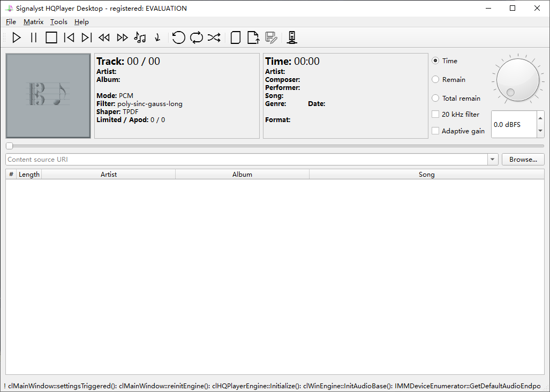
Task: Open the Tools menu
Action: (59, 22)
